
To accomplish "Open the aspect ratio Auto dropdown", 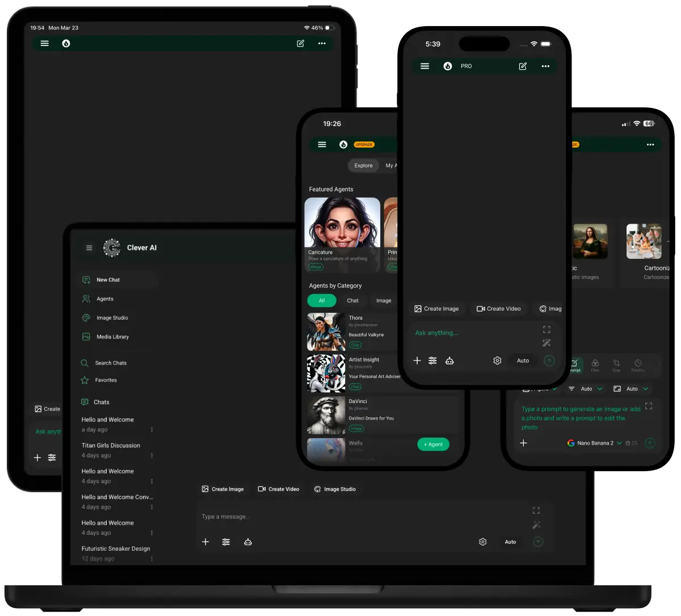I will pyautogui.click(x=631, y=389).
